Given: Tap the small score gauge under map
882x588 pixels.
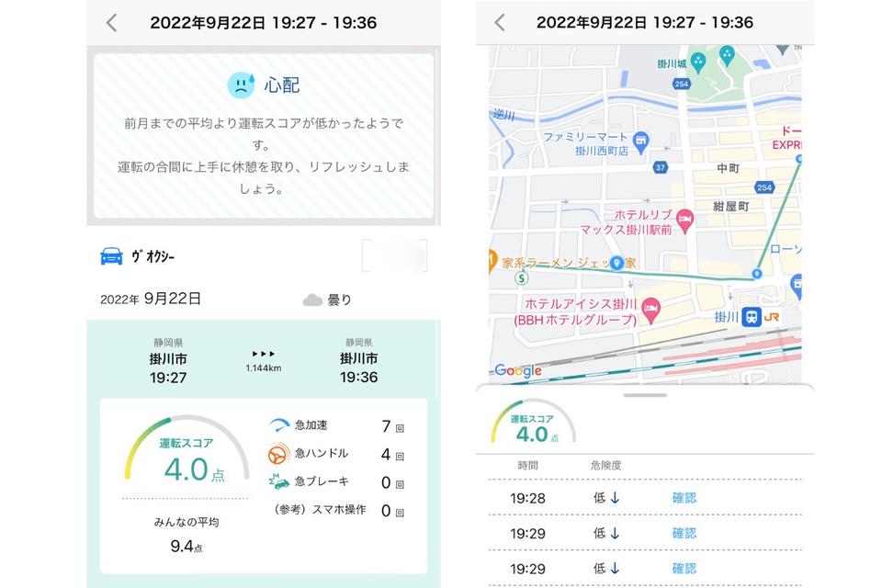Looking at the screenshot, I should [x=533, y=423].
